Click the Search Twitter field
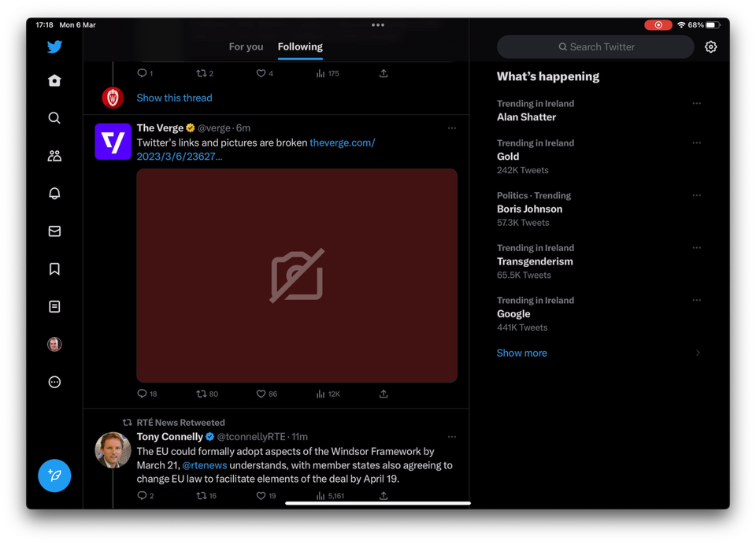The width and height of the screenshot is (756, 544). 595,46
